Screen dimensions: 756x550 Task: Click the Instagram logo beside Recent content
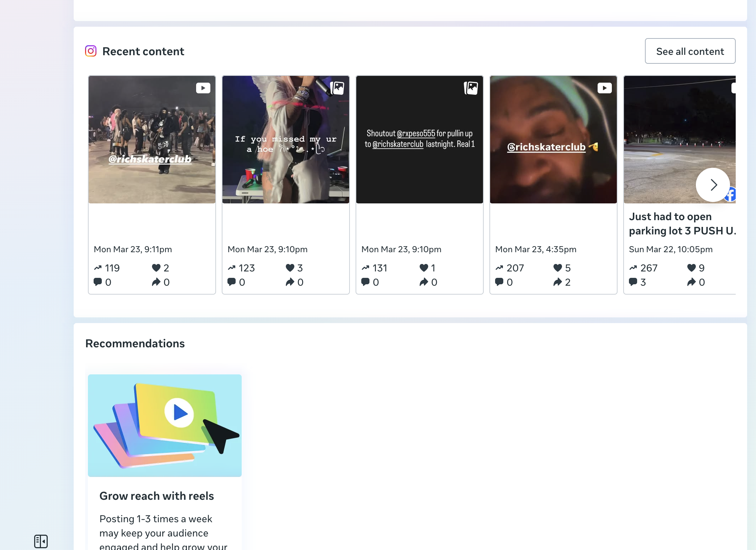click(x=91, y=51)
